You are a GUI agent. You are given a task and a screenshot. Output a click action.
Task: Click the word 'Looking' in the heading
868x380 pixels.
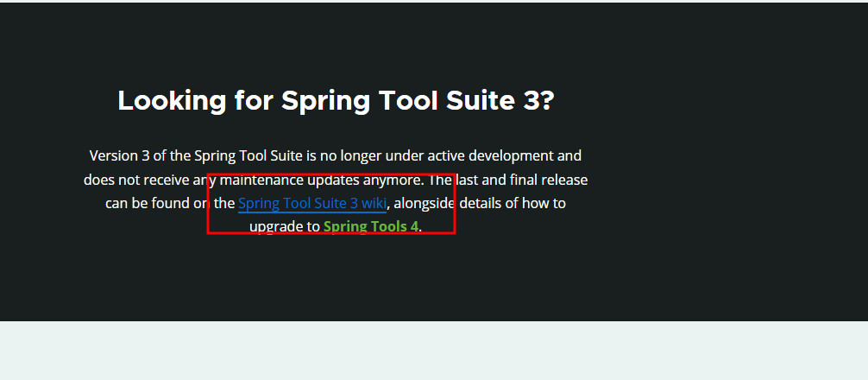click(173, 102)
